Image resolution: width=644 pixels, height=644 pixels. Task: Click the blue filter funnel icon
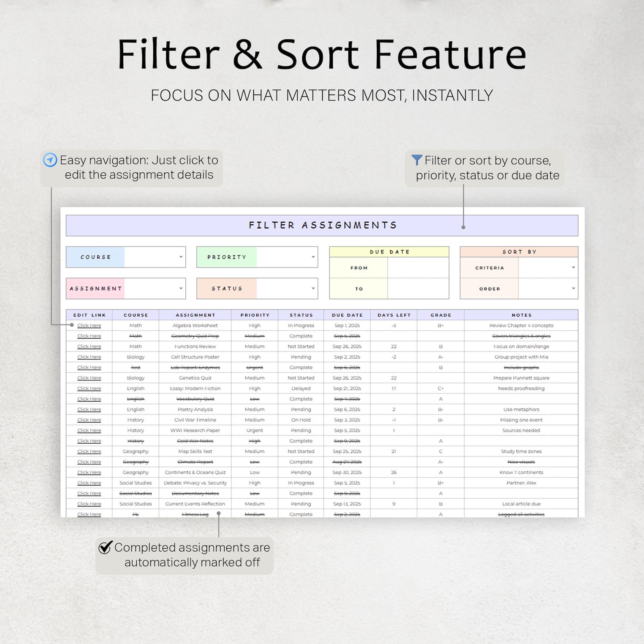(417, 160)
